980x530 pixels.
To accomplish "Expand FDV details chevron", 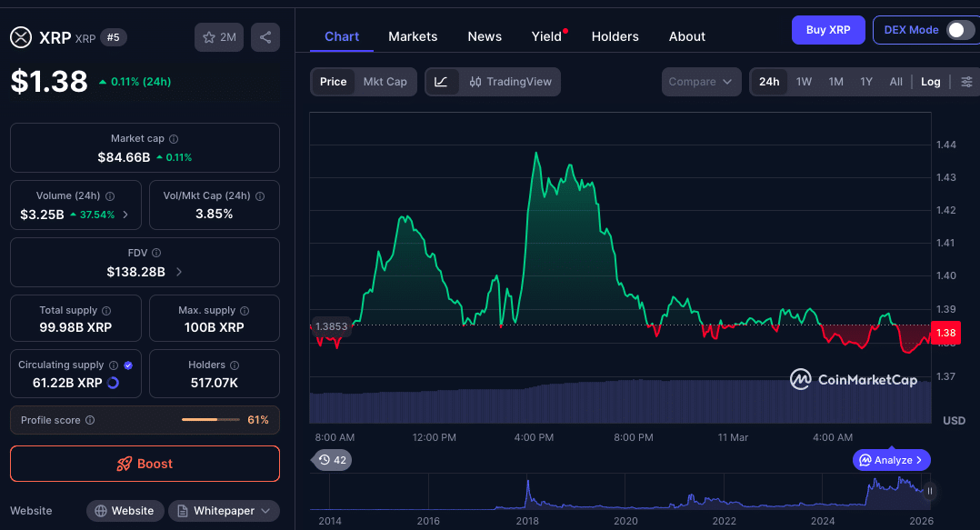I will click(x=179, y=272).
